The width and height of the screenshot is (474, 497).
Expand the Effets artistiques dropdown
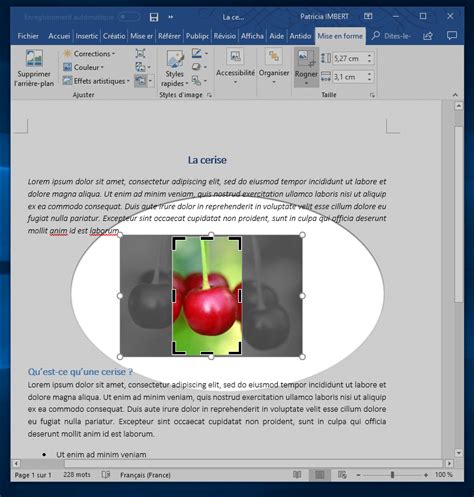[x=128, y=81]
